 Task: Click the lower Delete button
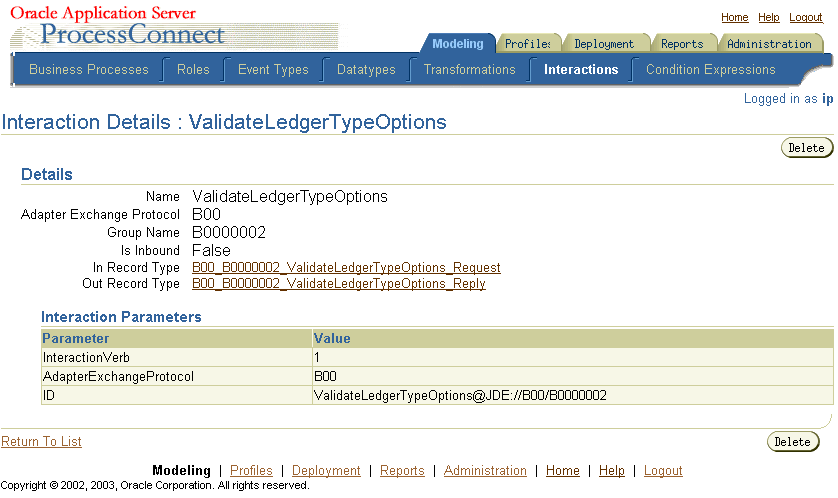click(793, 442)
